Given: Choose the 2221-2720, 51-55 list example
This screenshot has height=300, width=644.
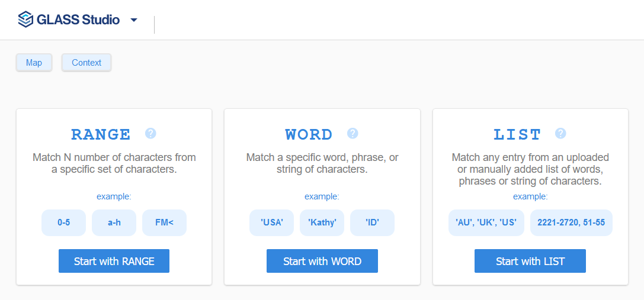Looking at the screenshot, I should tap(571, 223).
